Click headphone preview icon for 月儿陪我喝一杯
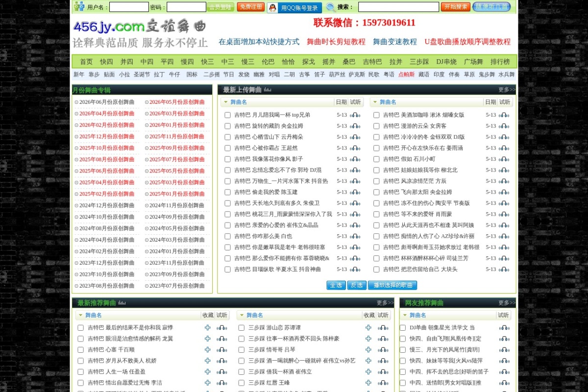The width and height of the screenshot is (588, 392). pyautogui.click(x=355, y=115)
